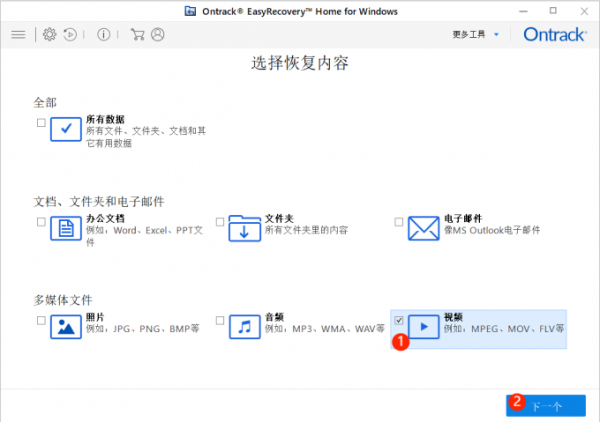The image size is (600, 422).
Task: Check the 音频 checkbox
Action: (220, 320)
